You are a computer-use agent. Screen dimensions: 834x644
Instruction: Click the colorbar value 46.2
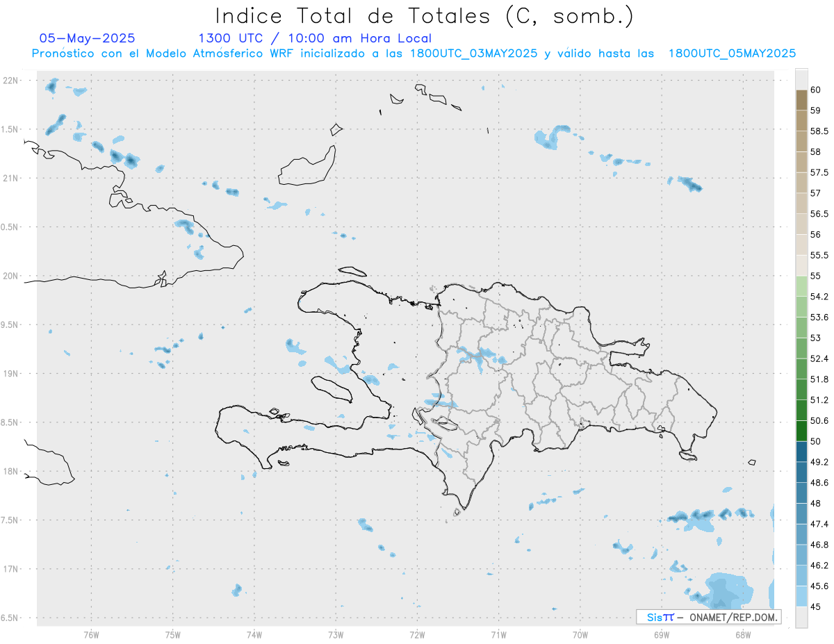819,565
